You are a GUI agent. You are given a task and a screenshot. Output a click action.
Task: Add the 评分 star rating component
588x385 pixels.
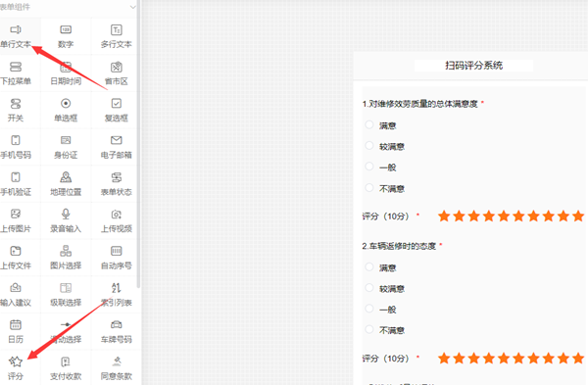click(16, 368)
